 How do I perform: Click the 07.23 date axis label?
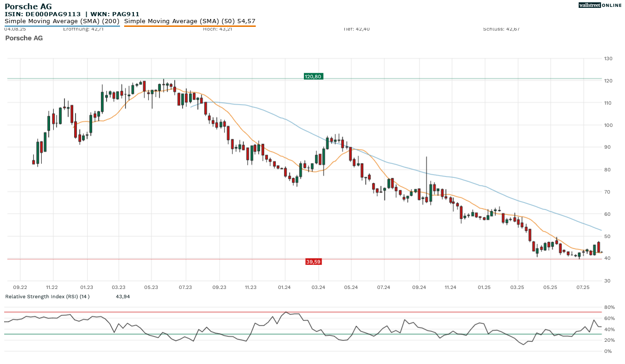[185, 288]
